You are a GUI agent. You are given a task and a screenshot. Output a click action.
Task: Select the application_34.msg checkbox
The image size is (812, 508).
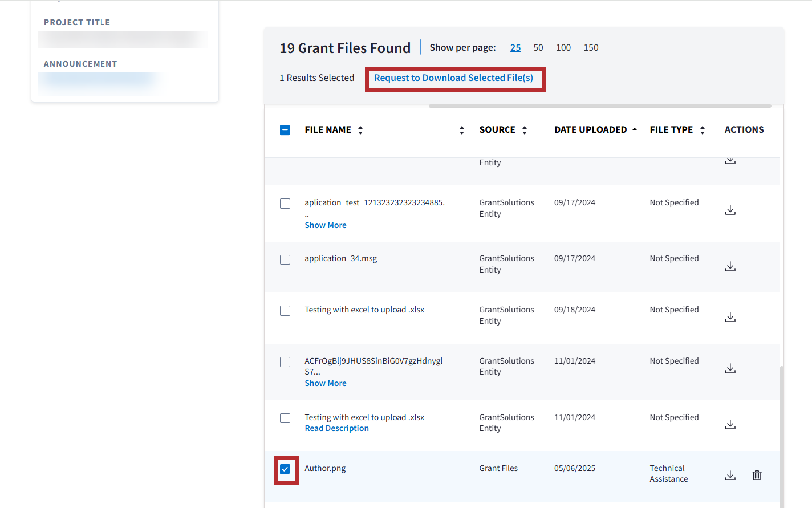285,260
